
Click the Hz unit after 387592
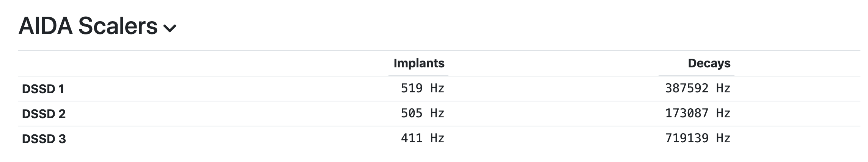click(x=723, y=88)
